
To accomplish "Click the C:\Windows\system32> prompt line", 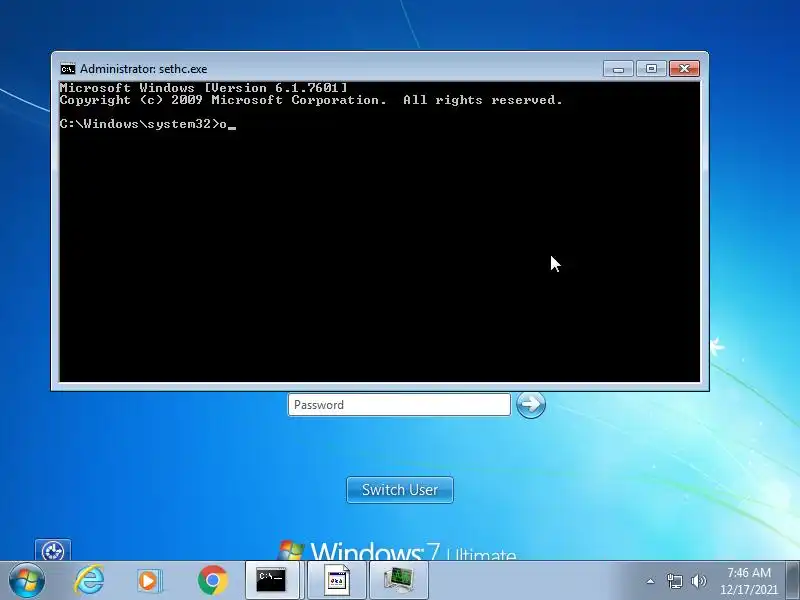I will click(x=148, y=124).
